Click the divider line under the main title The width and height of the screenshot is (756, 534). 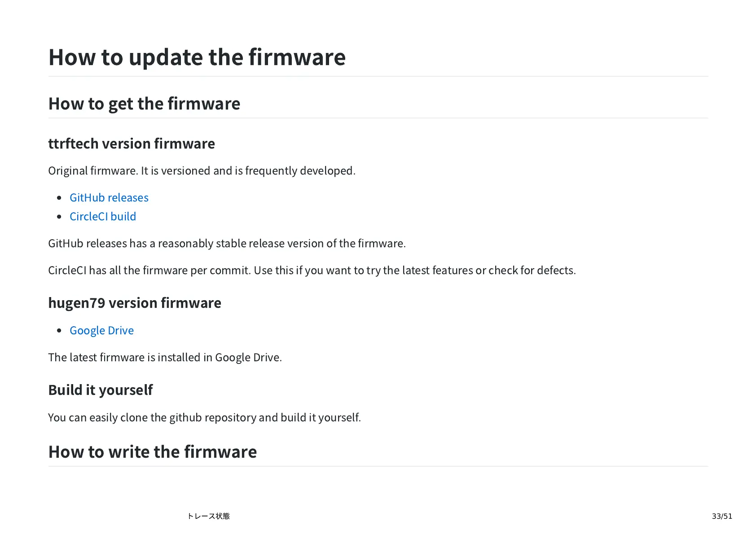[378, 76]
